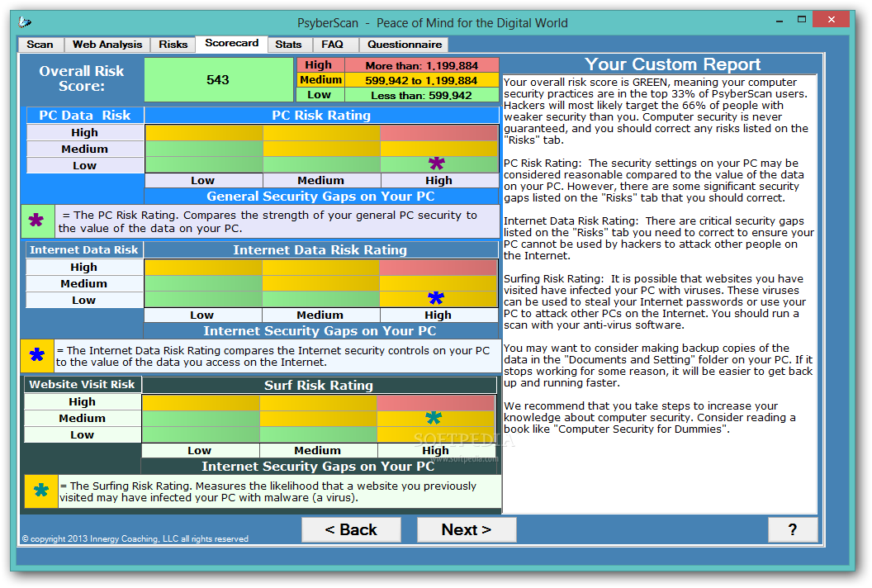Click the High threshold row 'More than: 1,199,884'

click(x=398, y=65)
